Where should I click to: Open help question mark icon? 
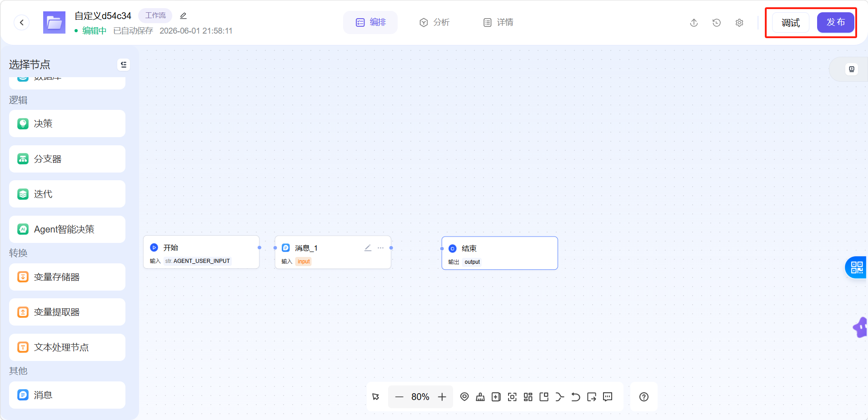[x=644, y=397]
